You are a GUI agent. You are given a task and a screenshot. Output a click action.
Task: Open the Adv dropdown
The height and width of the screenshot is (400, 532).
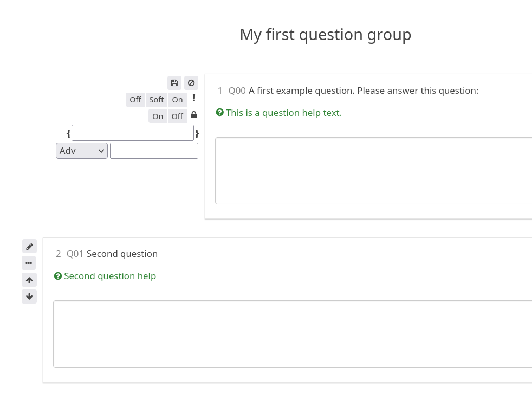82,151
